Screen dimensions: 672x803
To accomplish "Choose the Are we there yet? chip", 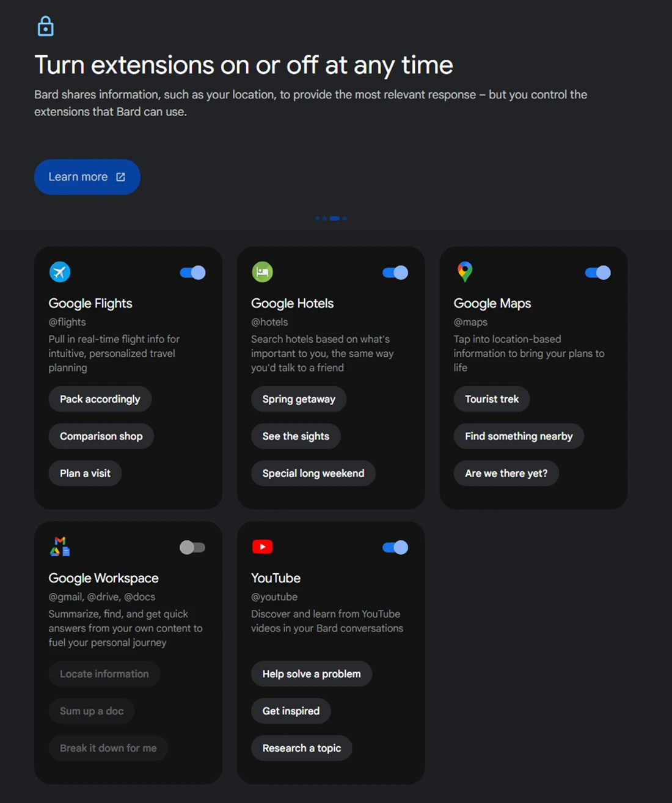I will point(506,473).
